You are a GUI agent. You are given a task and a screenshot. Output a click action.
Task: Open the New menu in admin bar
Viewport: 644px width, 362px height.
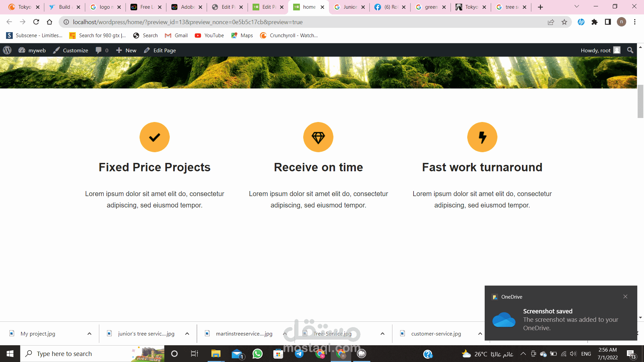click(x=126, y=50)
